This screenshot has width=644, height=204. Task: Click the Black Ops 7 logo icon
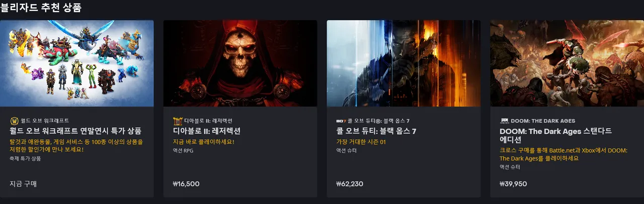(x=341, y=121)
